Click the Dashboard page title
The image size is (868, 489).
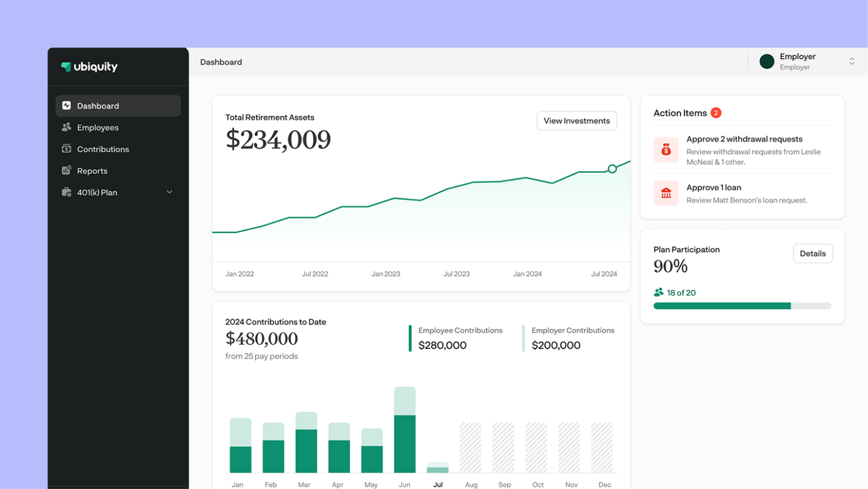221,62
